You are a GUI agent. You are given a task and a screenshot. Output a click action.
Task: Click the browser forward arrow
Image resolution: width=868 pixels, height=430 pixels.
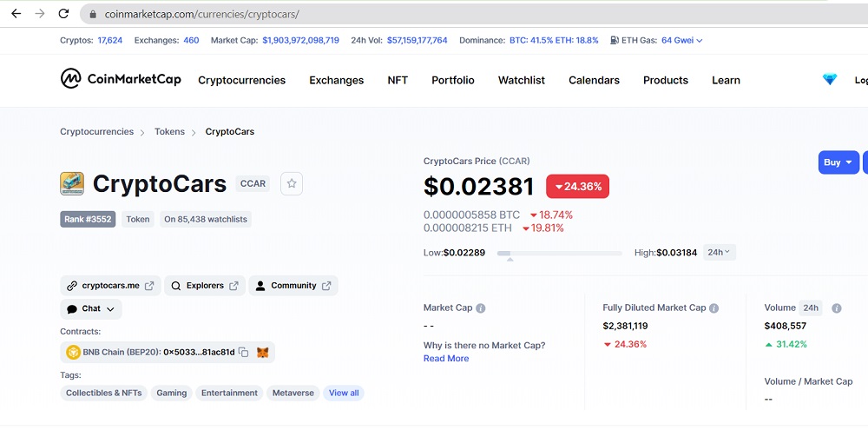coord(40,14)
